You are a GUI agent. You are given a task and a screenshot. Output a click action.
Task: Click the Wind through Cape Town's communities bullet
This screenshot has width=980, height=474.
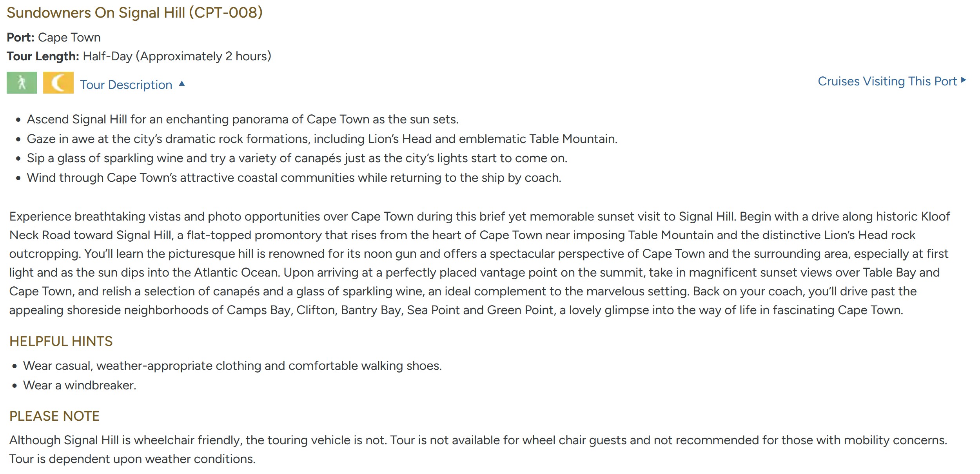[294, 177]
